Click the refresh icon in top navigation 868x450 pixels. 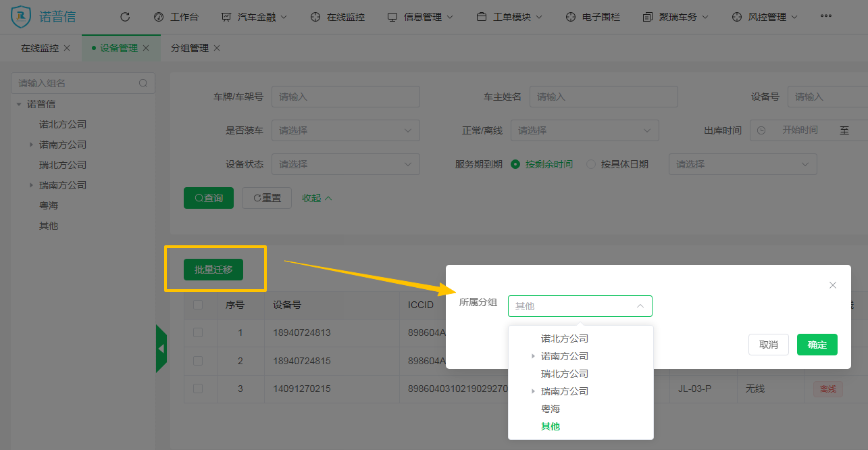[124, 17]
